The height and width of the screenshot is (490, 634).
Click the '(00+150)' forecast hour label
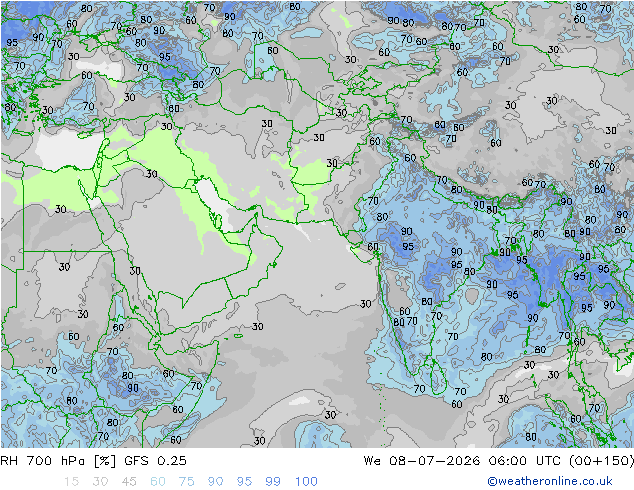click(601, 461)
